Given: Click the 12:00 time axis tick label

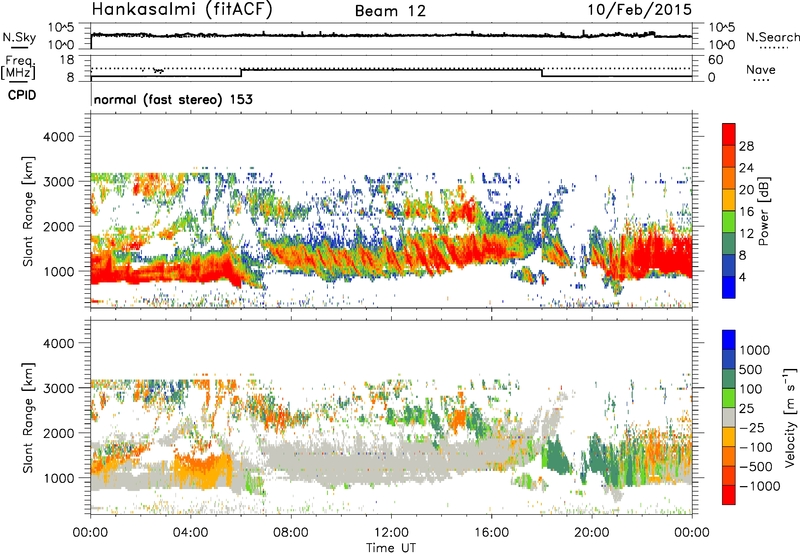Looking at the screenshot, I should coord(391,533).
